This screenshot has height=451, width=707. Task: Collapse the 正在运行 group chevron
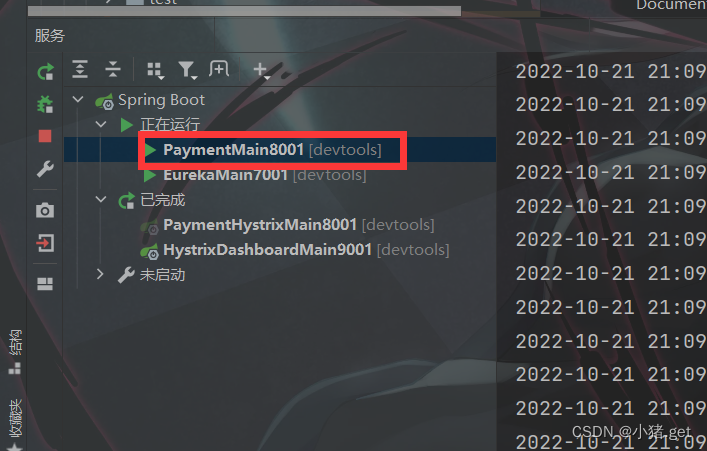point(101,124)
